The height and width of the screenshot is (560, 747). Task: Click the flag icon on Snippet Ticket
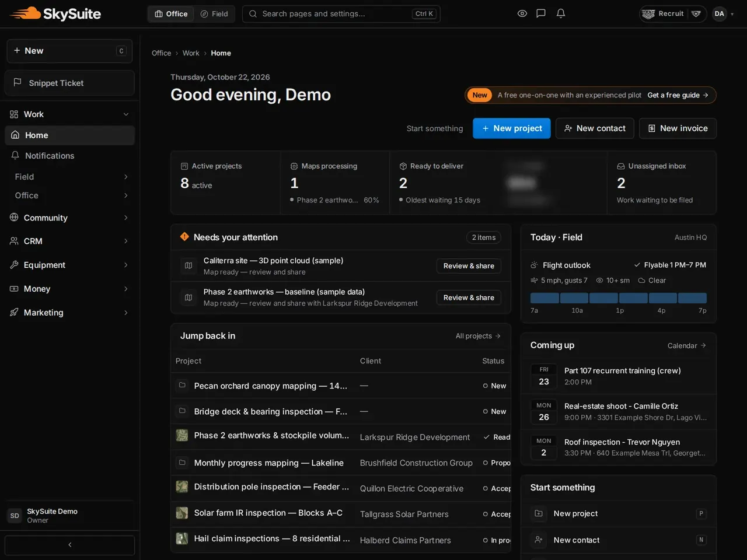[x=18, y=83]
